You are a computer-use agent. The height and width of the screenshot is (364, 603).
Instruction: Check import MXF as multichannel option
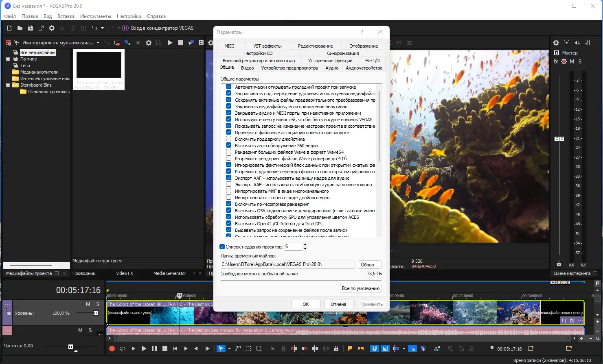click(229, 191)
